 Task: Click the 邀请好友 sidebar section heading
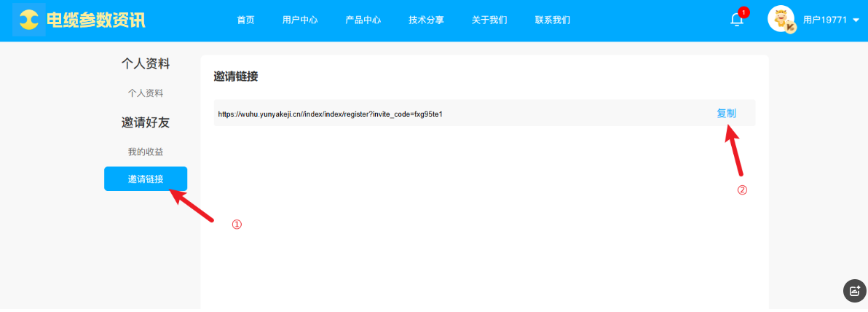coord(146,122)
